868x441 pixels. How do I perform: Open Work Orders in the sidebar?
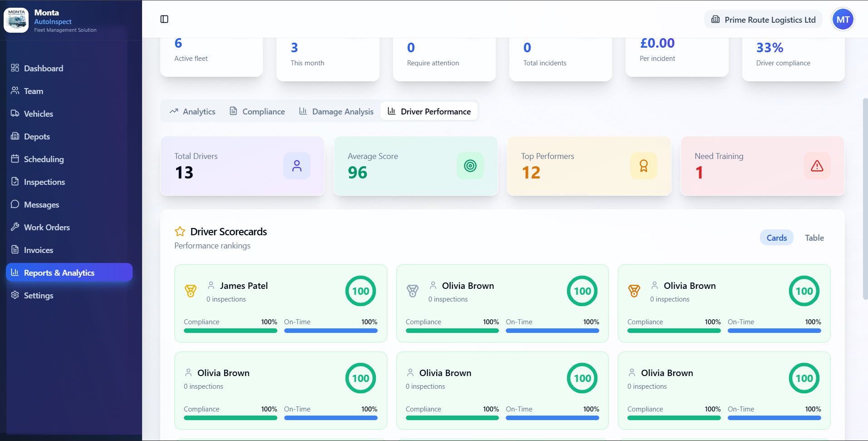[x=47, y=227]
